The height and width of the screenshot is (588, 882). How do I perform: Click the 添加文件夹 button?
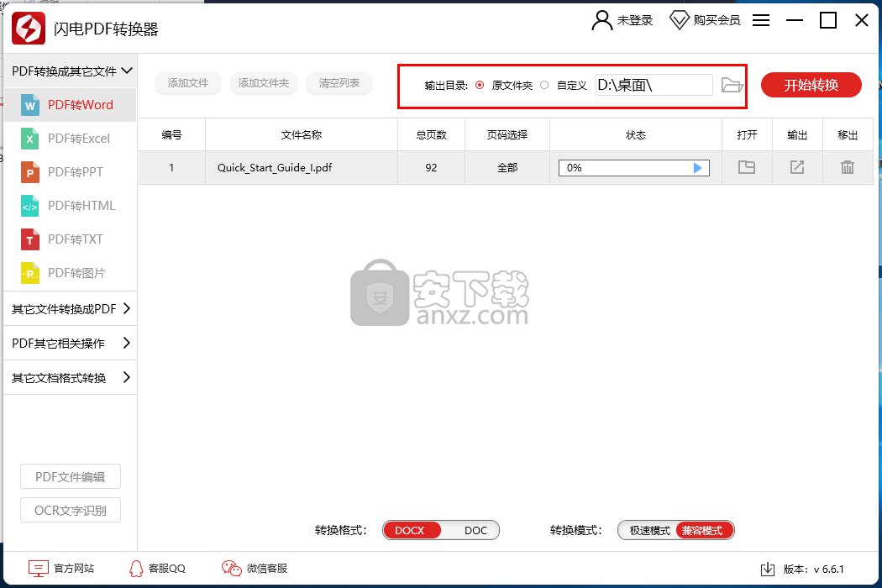[x=263, y=83]
